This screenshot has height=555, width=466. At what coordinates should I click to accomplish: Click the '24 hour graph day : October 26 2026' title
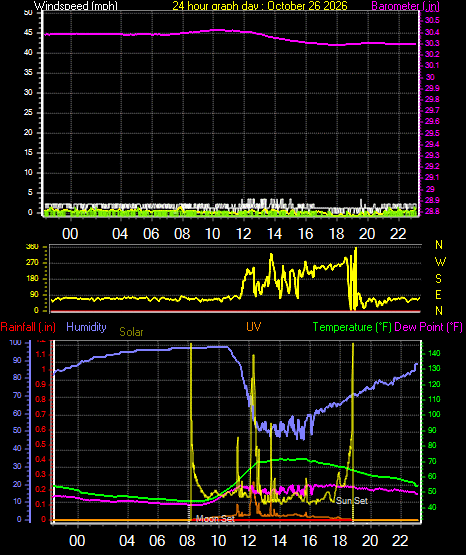tap(260, 6)
